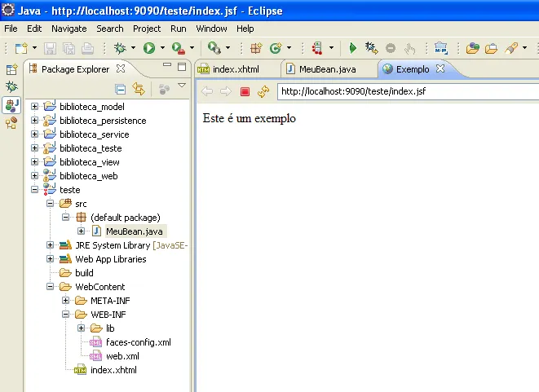Screen dimensions: 539x392
Task: Click the Save disk icon
Action: 51,48
